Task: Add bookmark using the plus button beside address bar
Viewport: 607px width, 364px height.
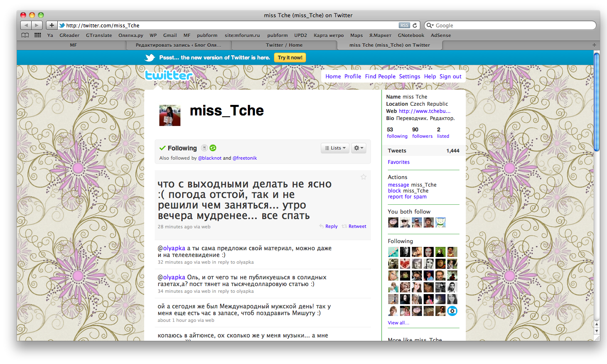Action: [x=51, y=25]
